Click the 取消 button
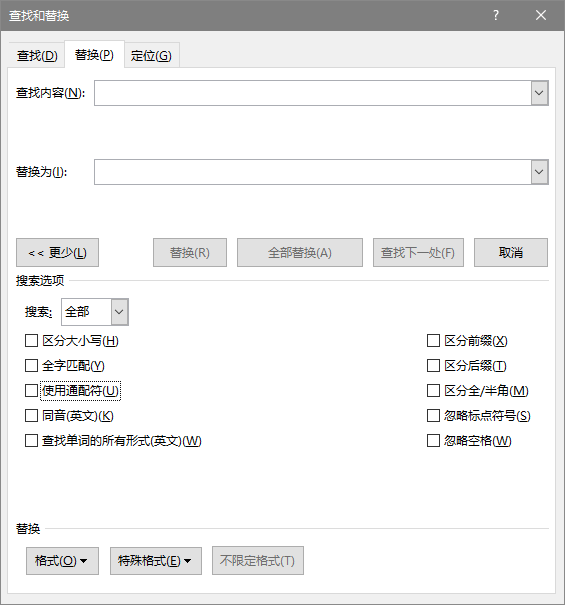This screenshot has width=565, height=605. pos(511,253)
